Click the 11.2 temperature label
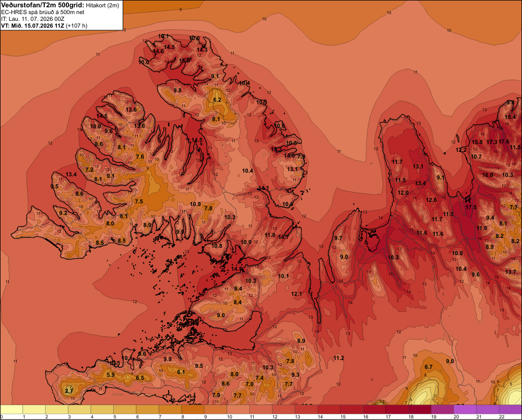This screenshot has width=522, height=420. (x=339, y=358)
